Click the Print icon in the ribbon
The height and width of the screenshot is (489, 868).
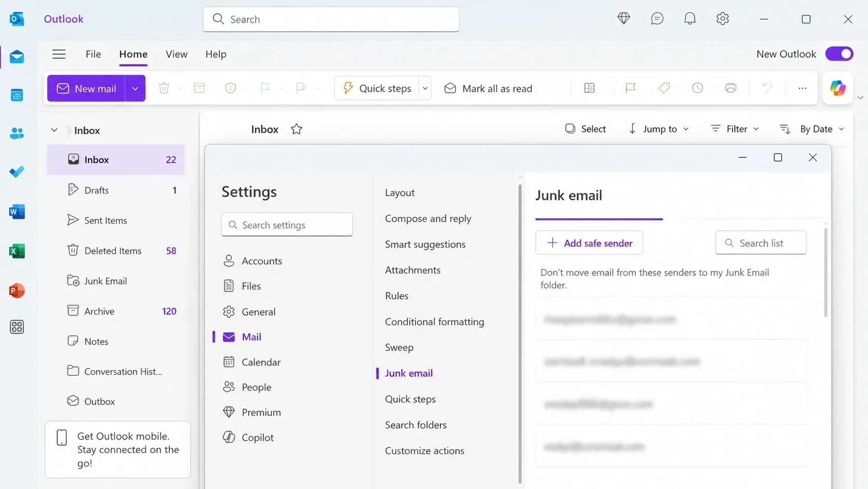click(730, 88)
